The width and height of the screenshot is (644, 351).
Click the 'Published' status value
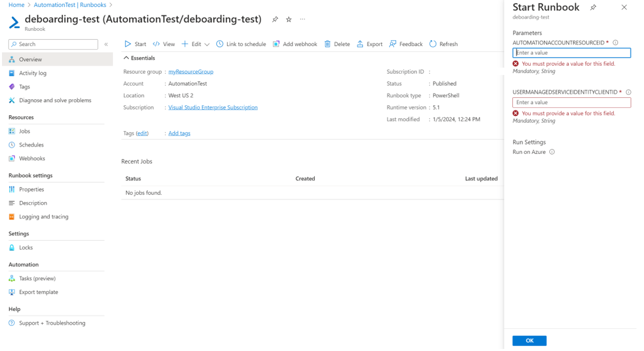[x=445, y=84]
